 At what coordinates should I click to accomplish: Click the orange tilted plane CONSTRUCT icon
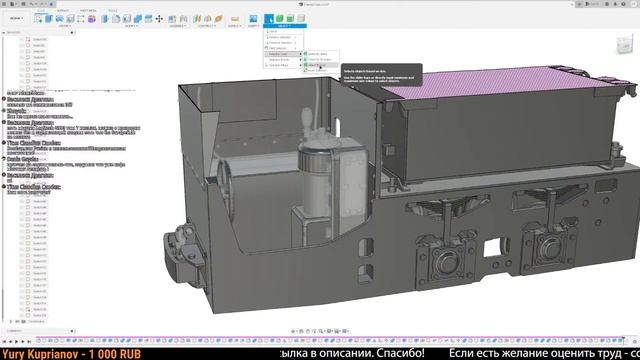click(x=218, y=19)
